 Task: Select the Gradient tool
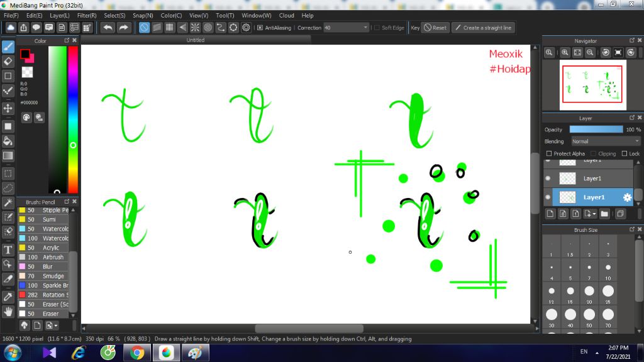click(8, 156)
